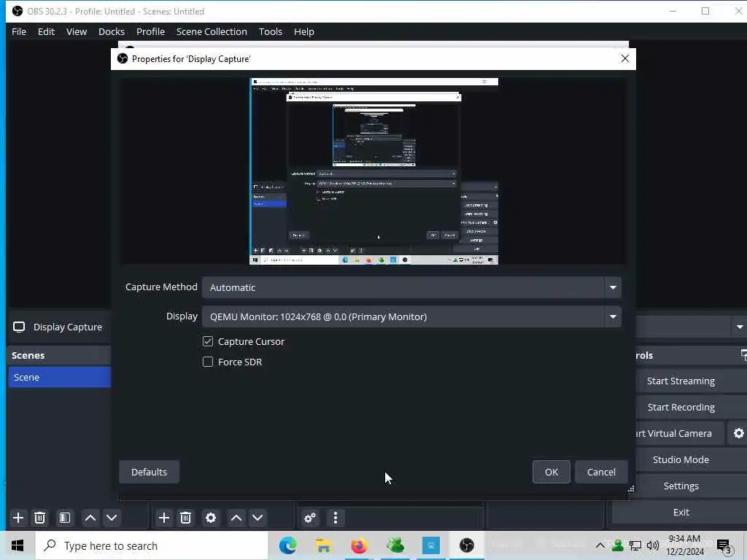Exit OBS with the Exit button

tap(681, 512)
